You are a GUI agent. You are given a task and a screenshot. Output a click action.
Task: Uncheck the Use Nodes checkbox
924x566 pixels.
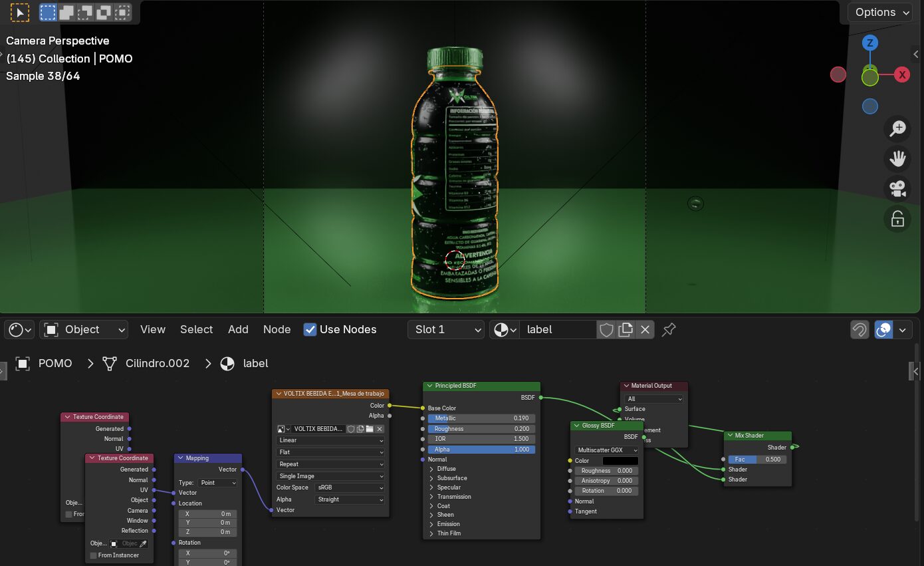coord(310,330)
